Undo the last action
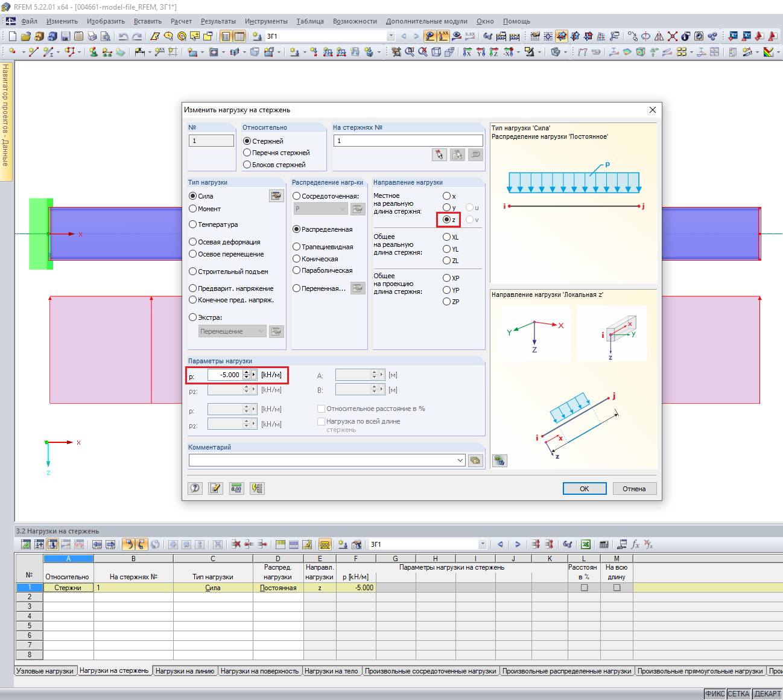This screenshot has height=700, width=783. pyautogui.click(x=123, y=36)
